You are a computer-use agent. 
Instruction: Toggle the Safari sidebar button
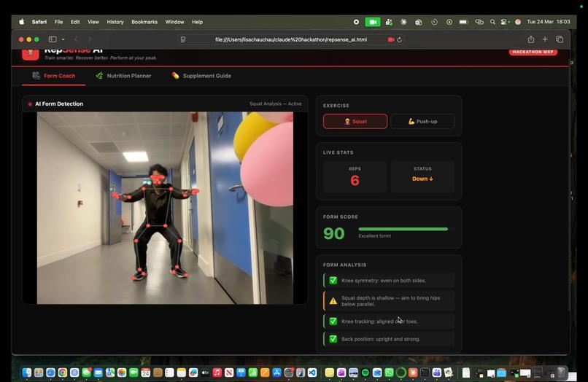coord(53,39)
